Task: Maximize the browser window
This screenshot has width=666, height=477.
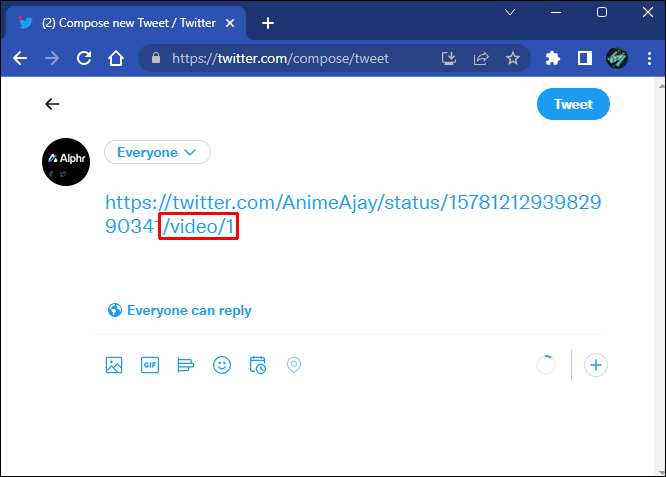Action: (602, 12)
